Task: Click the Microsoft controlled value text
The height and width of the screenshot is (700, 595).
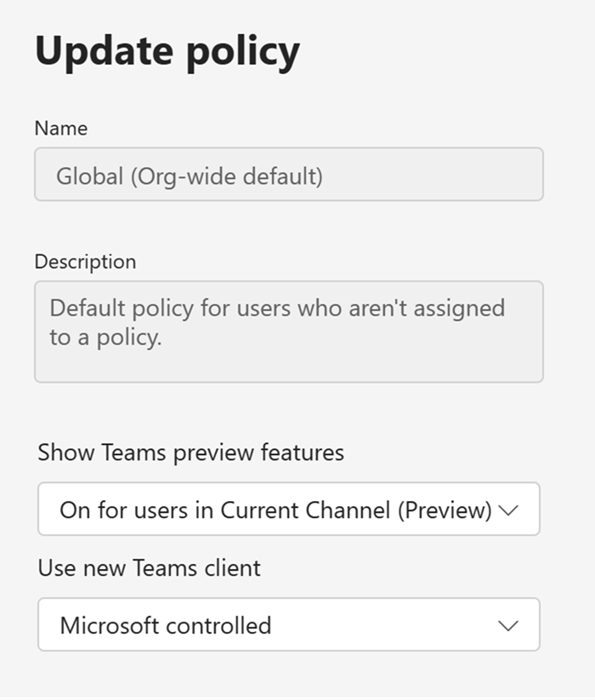Action: click(165, 626)
